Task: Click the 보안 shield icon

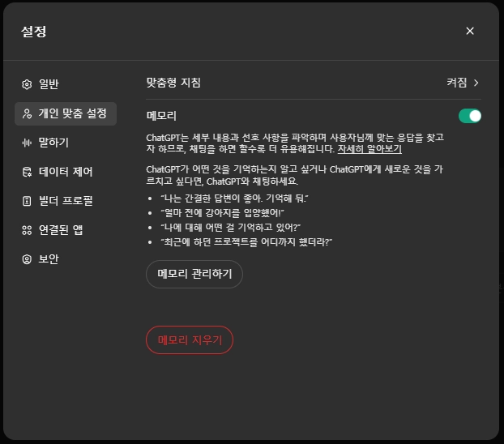Action: [27, 259]
